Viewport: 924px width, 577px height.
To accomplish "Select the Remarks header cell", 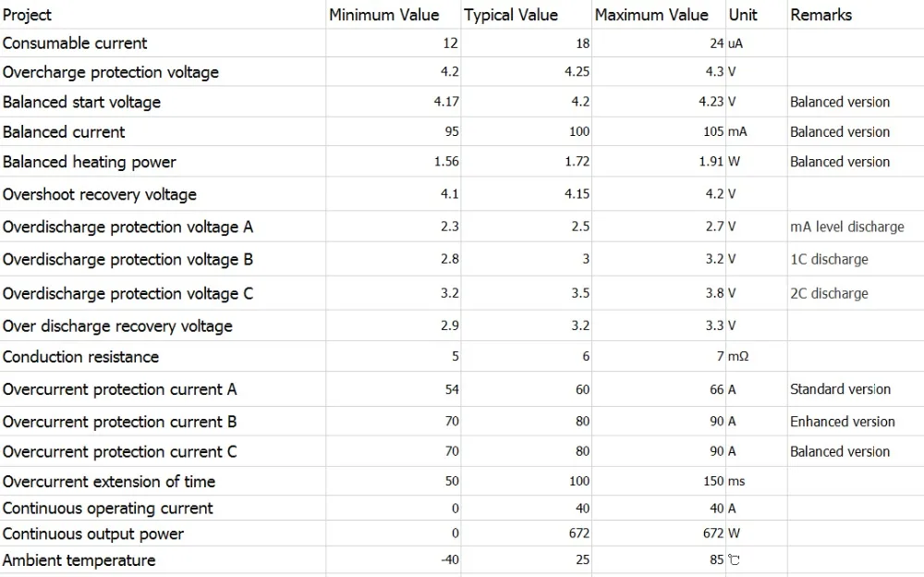I will pyautogui.click(x=821, y=15).
